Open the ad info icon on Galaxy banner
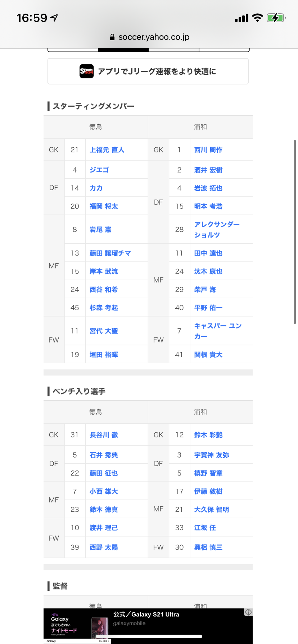The width and height of the screenshot is (298, 644). click(x=248, y=612)
